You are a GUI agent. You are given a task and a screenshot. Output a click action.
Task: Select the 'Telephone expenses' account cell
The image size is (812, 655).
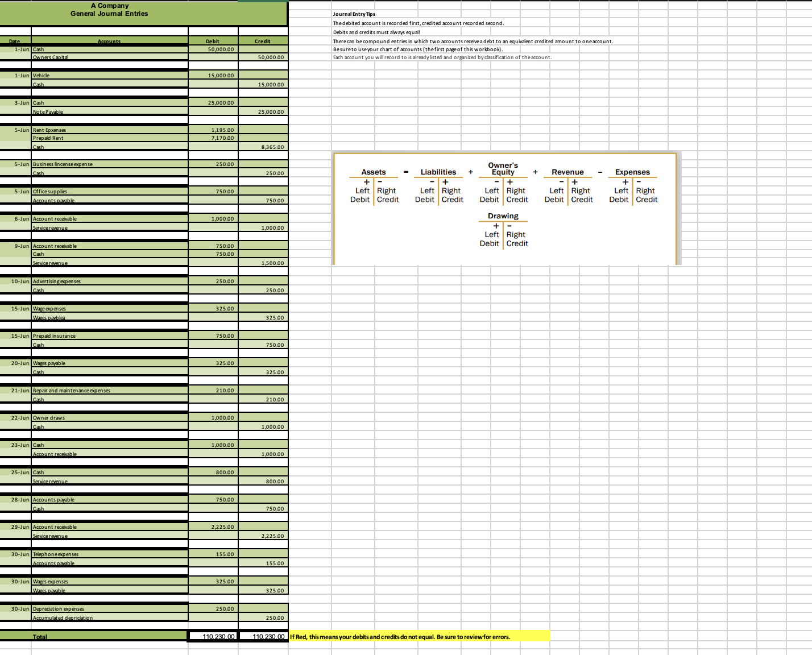click(109, 554)
